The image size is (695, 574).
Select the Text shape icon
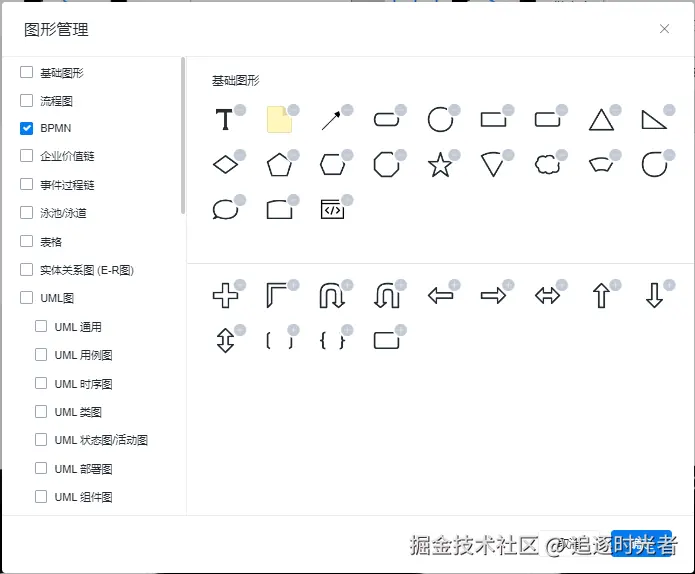pos(225,121)
